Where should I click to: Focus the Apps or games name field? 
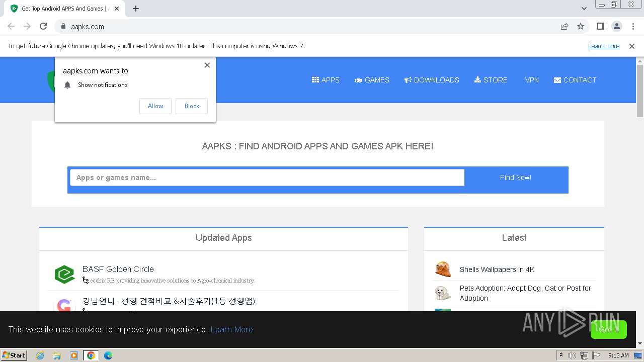point(267,177)
